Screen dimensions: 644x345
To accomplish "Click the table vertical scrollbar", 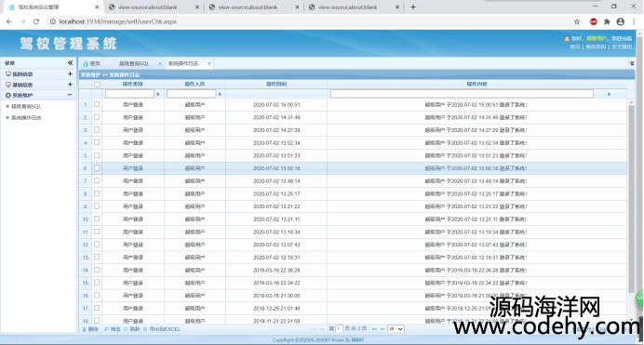I will click(x=631, y=197).
